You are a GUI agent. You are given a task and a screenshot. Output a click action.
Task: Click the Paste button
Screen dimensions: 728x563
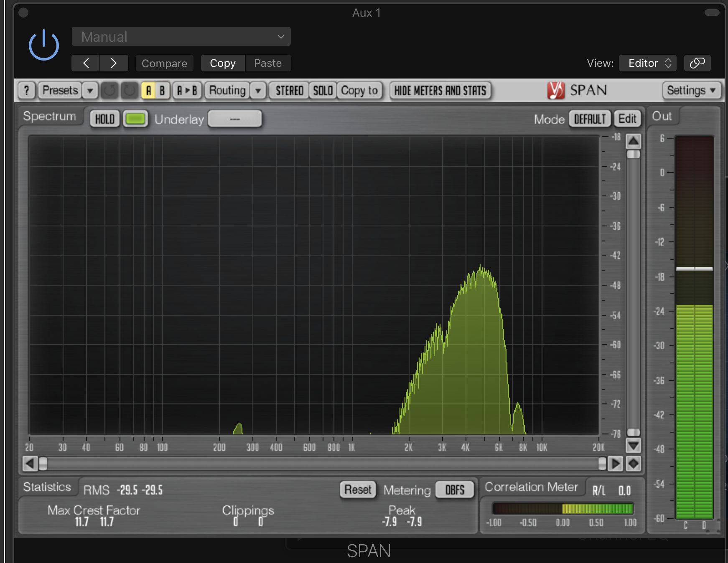(x=268, y=63)
